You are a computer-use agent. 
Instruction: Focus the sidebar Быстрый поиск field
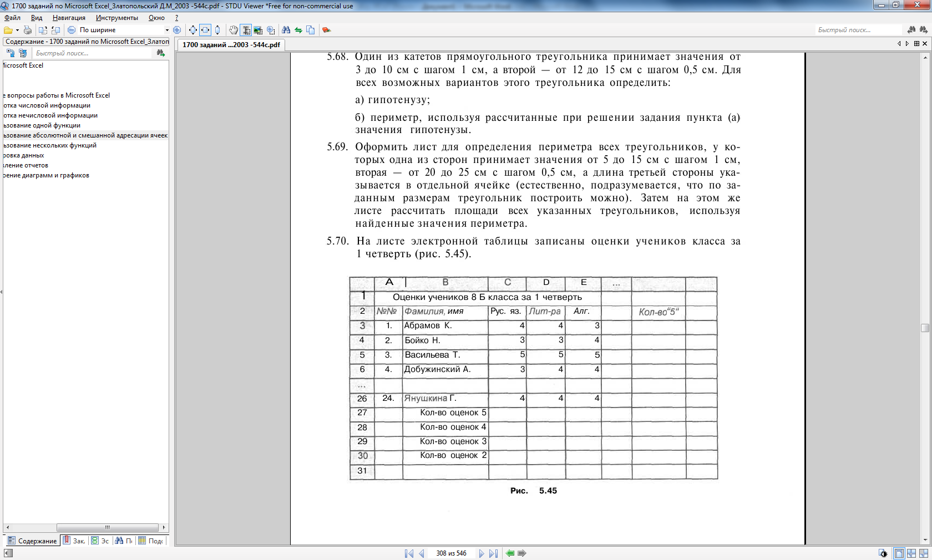[92, 53]
